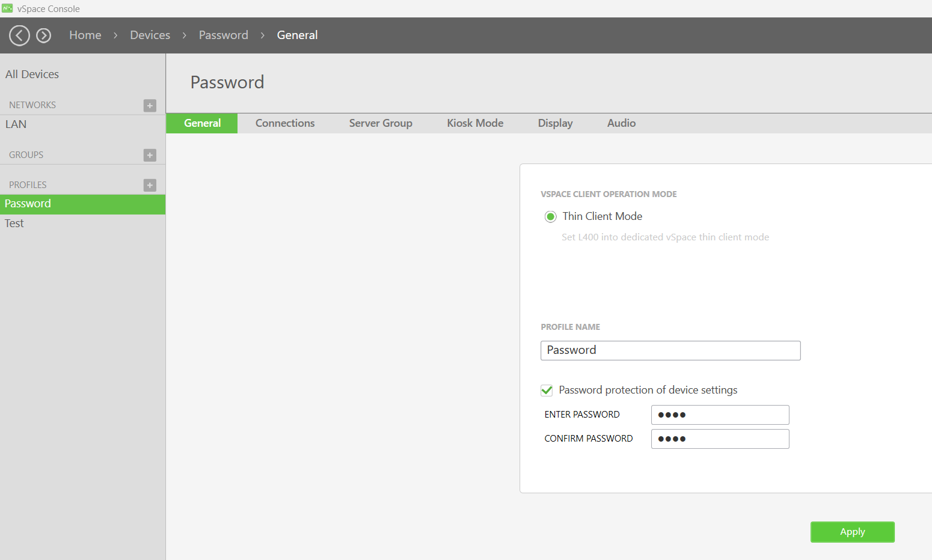Image resolution: width=932 pixels, height=560 pixels.
Task: Click the vSpace Console window title text
Action: pyautogui.click(x=49, y=9)
